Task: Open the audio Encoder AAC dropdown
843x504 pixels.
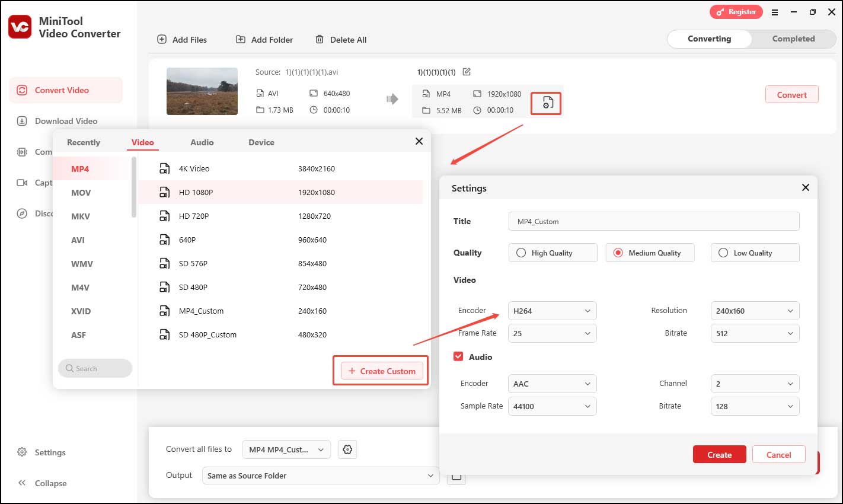Action: 553,384
